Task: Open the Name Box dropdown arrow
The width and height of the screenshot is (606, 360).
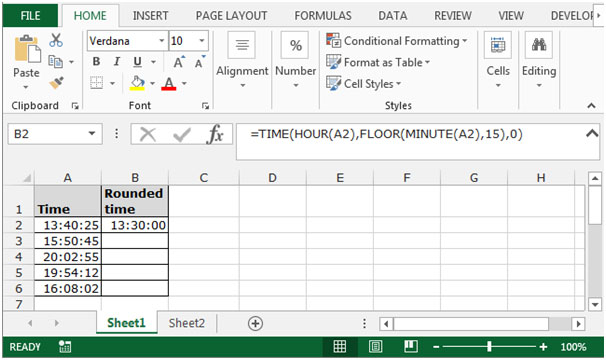Action: 92,134
